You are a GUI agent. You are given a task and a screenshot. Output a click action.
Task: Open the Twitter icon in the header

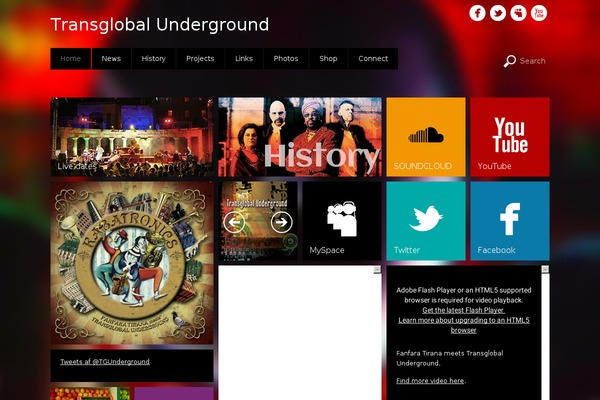coord(498,13)
